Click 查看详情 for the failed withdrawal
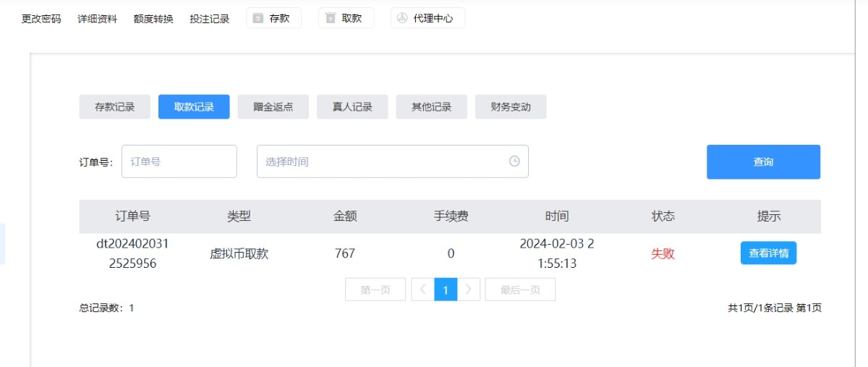868x367 pixels. click(x=768, y=253)
